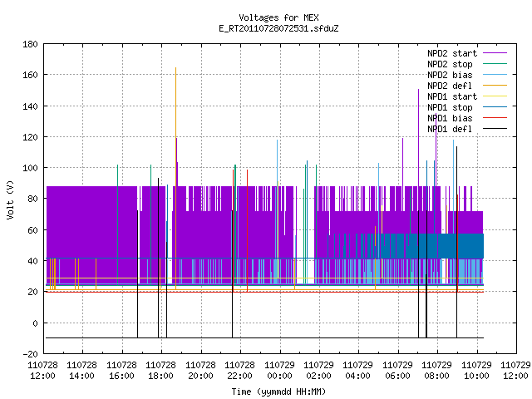Click the x-axis tick label 110728 22:00
This screenshot has height=399, width=532.
239,371
